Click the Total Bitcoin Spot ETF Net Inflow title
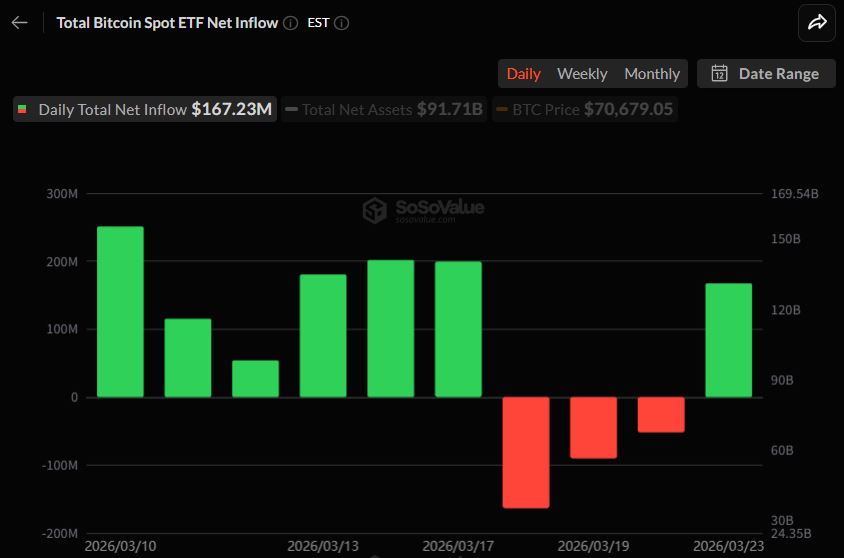 167,23
